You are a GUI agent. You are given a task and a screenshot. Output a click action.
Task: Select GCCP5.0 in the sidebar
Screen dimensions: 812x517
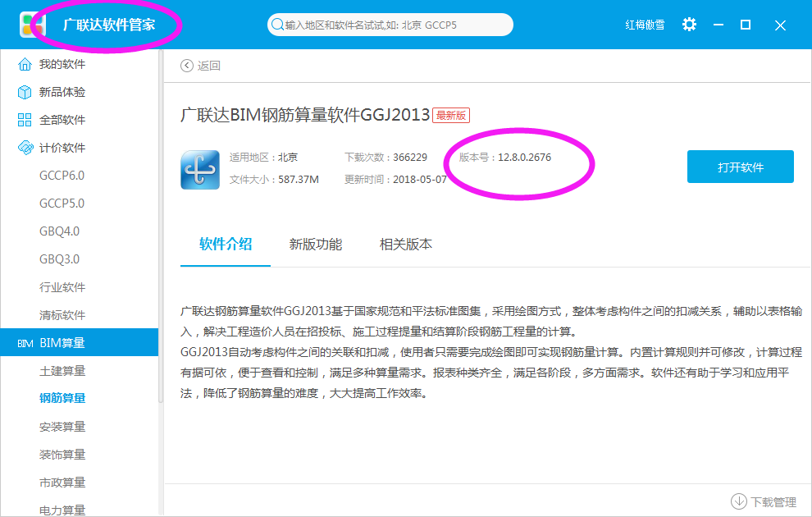coord(62,204)
